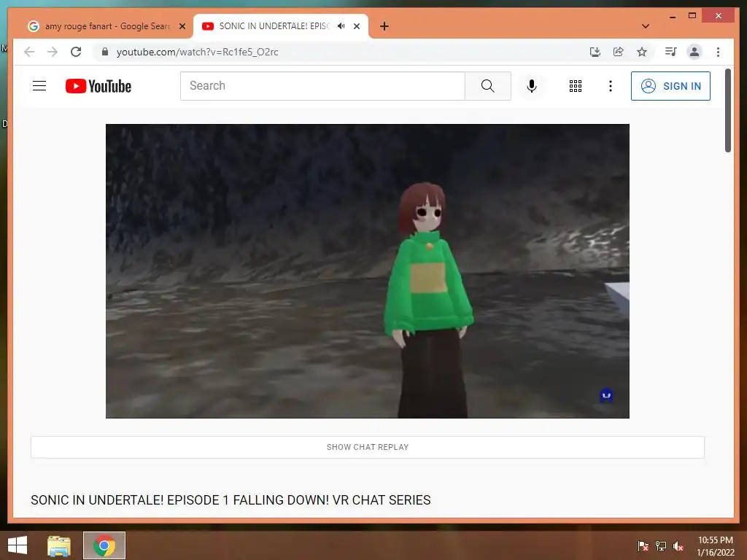
Task: Reload the page with refresh icon
Action: 76,52
